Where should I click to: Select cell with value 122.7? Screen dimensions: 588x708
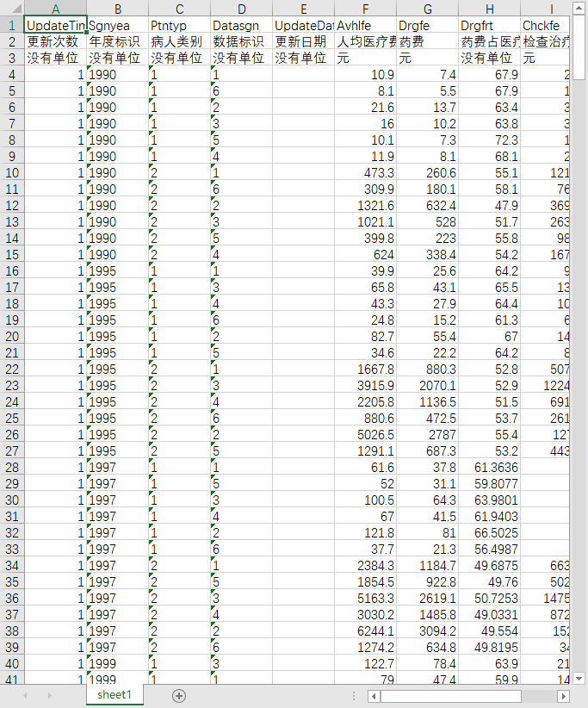366,664
